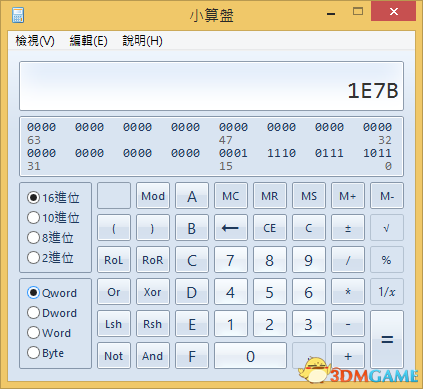Click the plus-minus sign key
423x389 pixels.
348,228
